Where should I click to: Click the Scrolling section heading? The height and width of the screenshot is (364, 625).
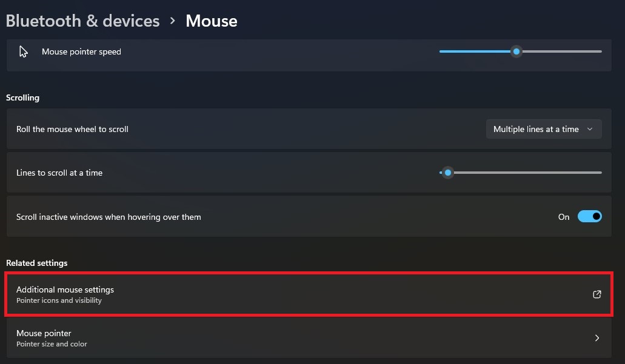[22, 98]
